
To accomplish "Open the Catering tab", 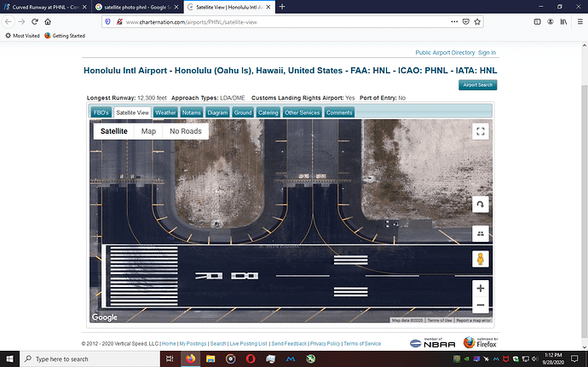I will [x=268, y=112].
